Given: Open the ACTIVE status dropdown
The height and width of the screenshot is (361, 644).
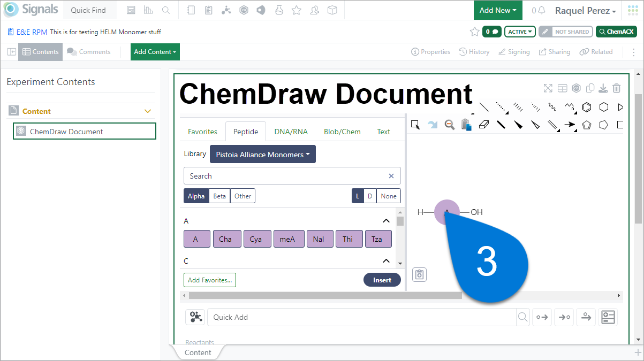Looking at the screenshot, I should point(521,32).
